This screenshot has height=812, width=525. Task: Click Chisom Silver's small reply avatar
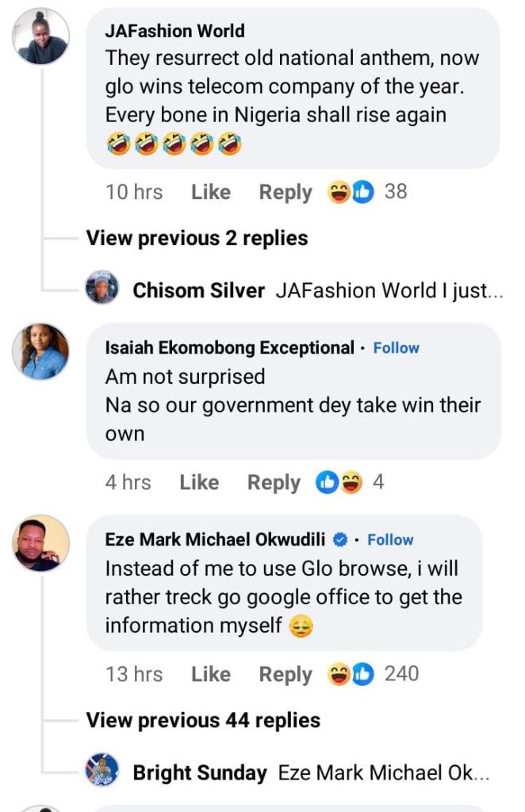point(102,288)
